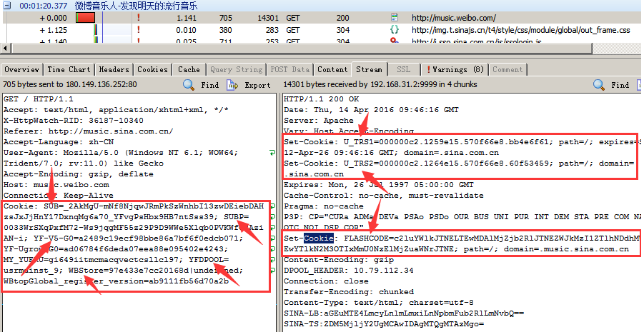Open the Overview tab

point(22,69)
